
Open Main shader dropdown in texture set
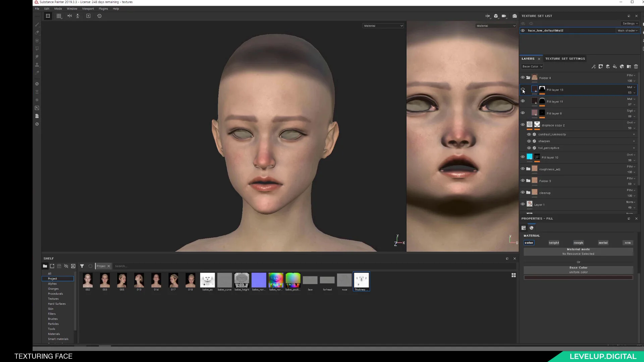628,31
